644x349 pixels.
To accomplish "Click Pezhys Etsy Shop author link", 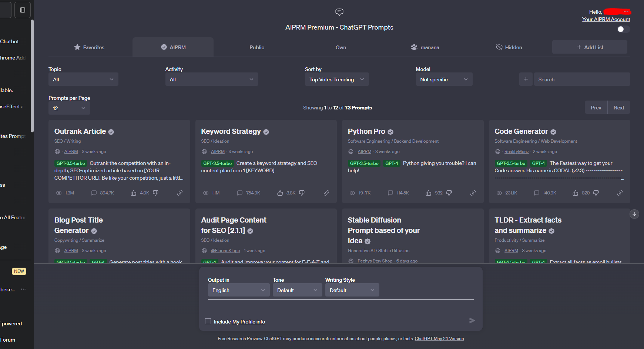I will [x=375, y=261].
